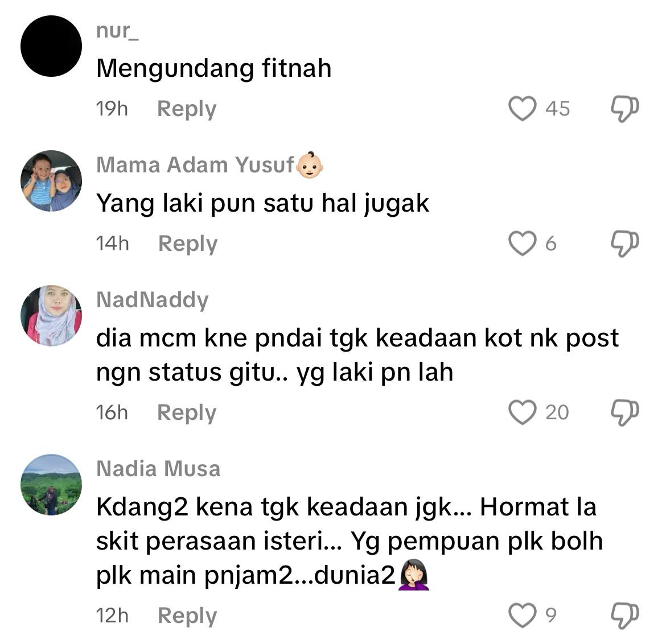Dislike Nadia Musa's comment
The height and width of the screenshot is (644, 666).
[x=625, y=616]
